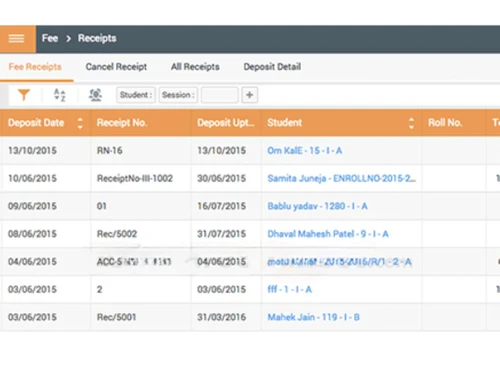
Task: Click deposit date 09/06/2015
Action: coord(32,206)
